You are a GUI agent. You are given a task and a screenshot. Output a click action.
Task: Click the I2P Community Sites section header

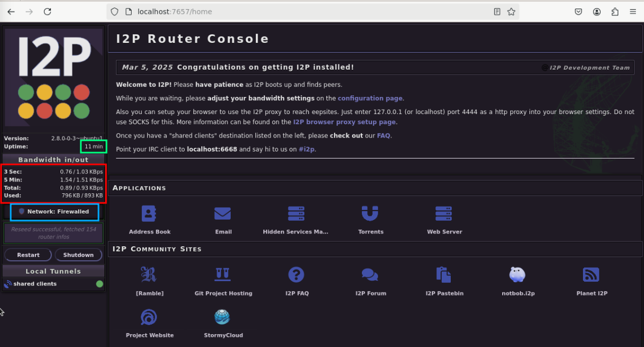157,249
